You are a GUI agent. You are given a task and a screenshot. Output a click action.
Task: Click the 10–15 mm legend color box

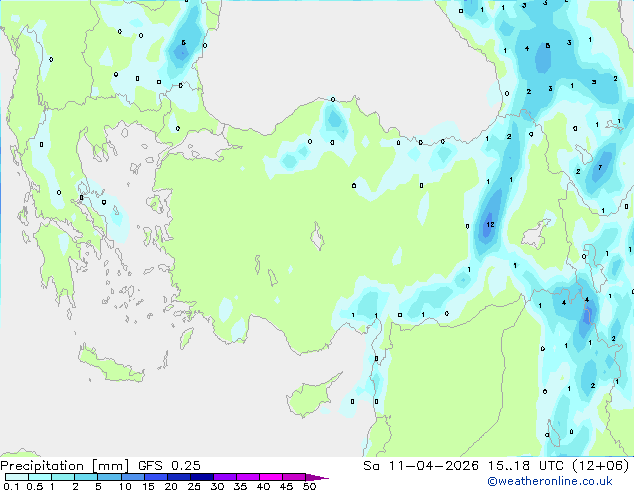(133, 477)
